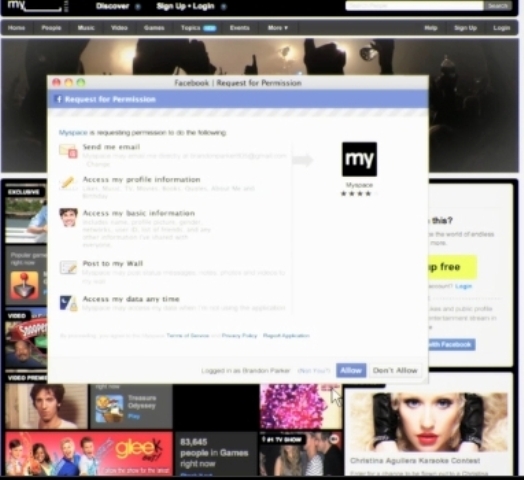The image size is (524, 480).
Task: Click Christina Aguilera Karaoke Contest title
Action: [415, 461]
